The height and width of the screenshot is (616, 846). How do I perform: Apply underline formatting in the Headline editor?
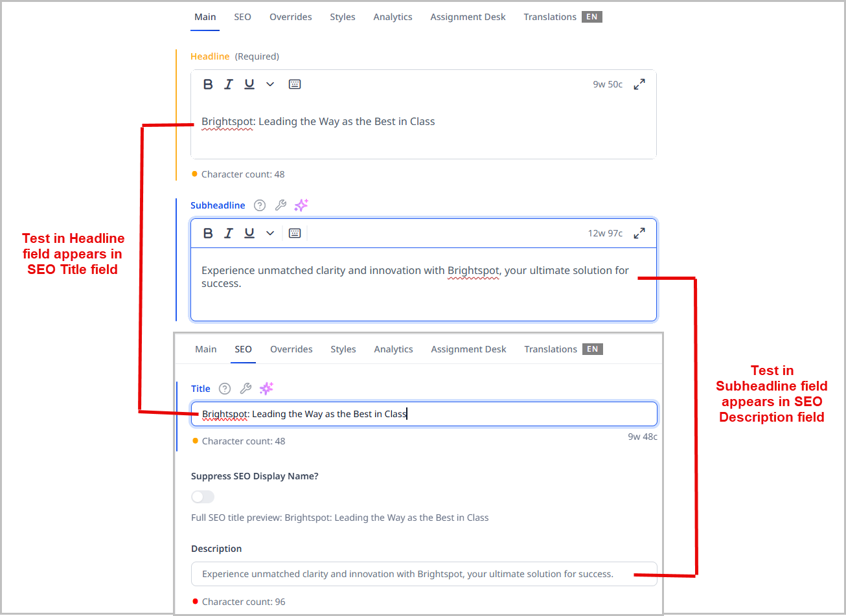(x=249, y=84)
